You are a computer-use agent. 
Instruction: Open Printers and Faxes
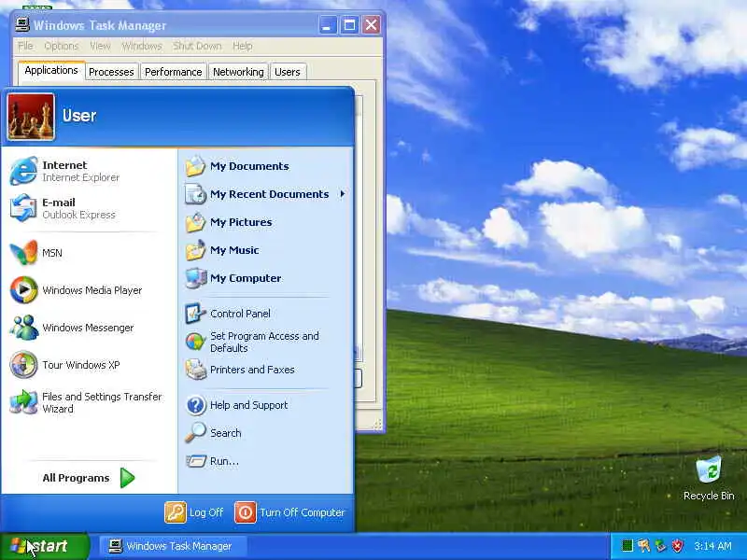click(265, 370)
